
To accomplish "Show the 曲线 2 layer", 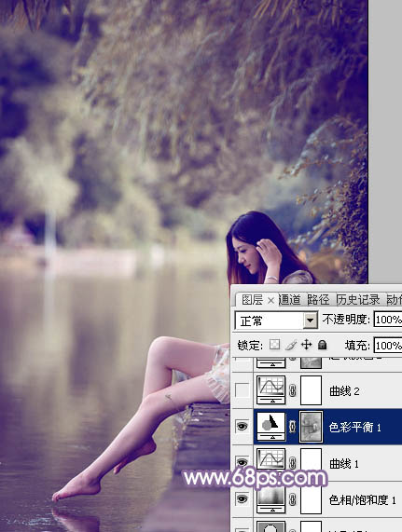I will [x=242, y=390].
